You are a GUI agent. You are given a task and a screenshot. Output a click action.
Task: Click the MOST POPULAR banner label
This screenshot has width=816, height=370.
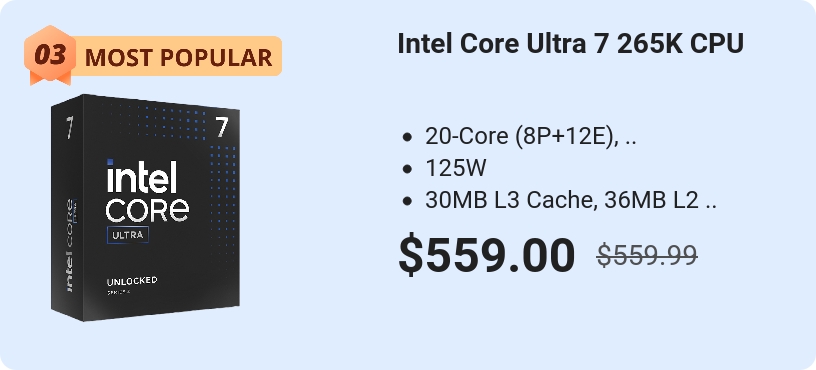[x=178, y=57]
